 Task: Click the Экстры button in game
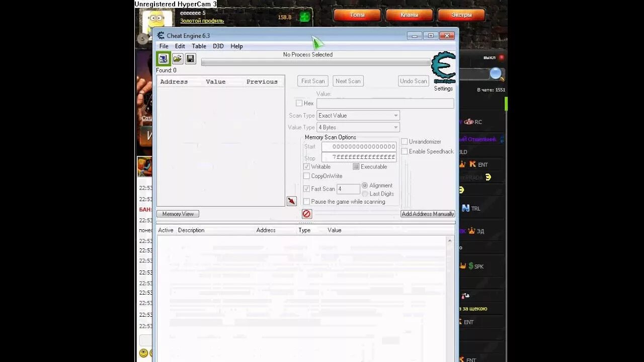pos(461,15)
